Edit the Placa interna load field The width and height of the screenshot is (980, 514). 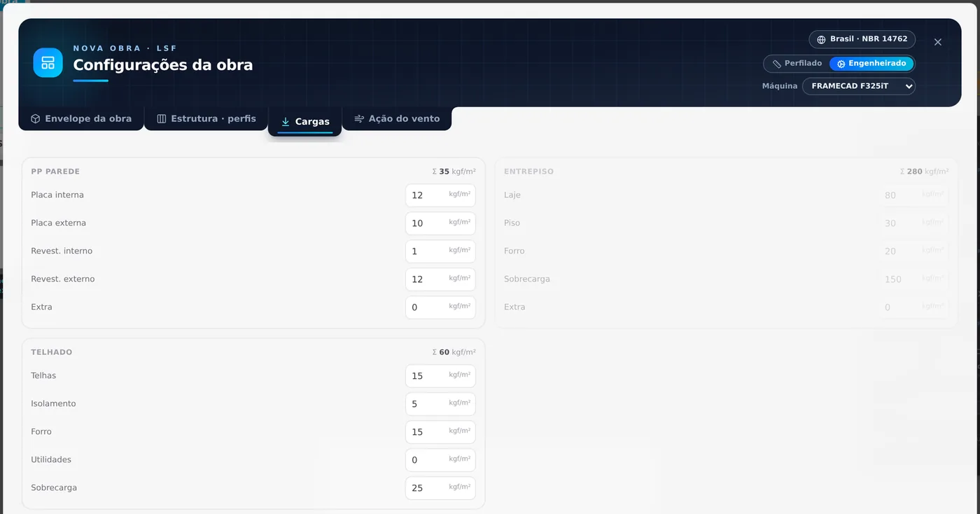(x=440, y=195)
